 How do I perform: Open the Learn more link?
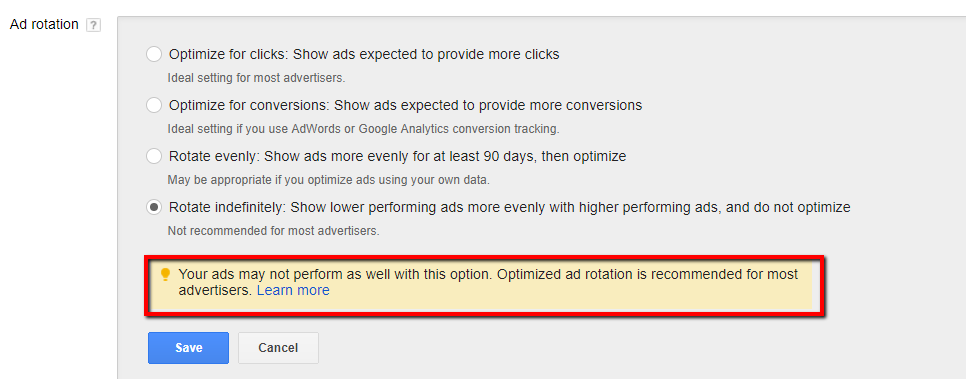(293, 290)
